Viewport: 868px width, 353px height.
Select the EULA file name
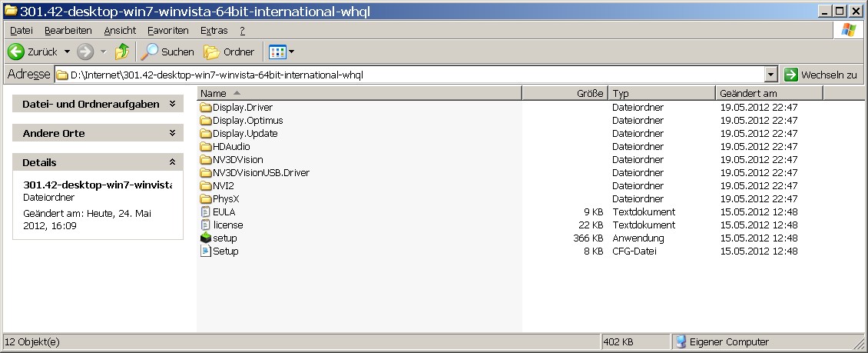(x=224, y=212)
